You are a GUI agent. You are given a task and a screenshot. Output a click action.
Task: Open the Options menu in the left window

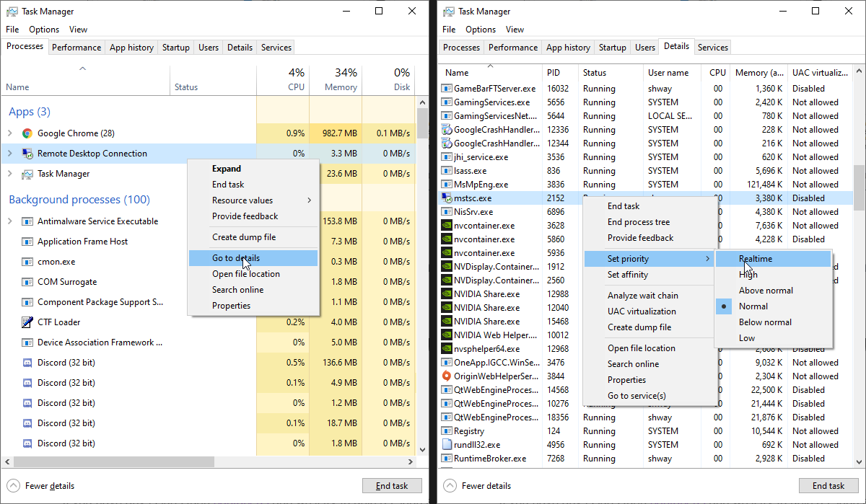[44, 30]
